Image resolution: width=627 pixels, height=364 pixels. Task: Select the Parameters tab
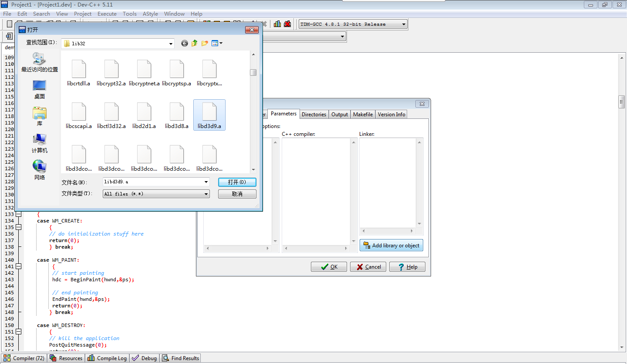(x=283, y=114)
